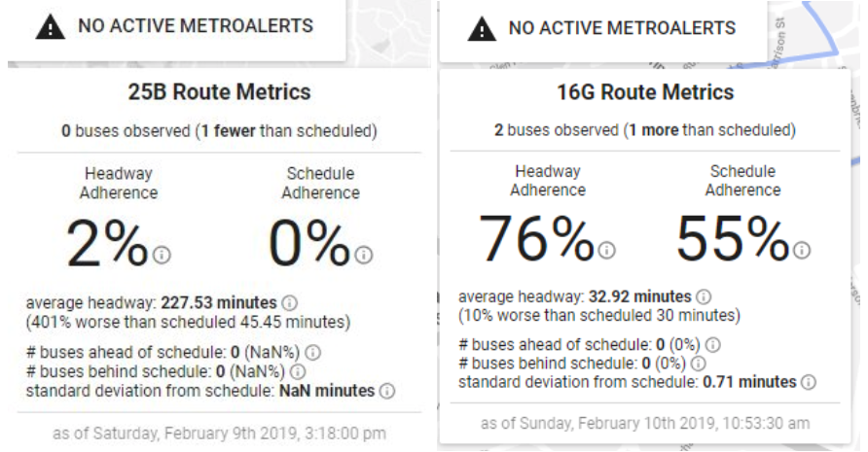Click info icon beside 25B Schedule Adherence 0%

(x=364, y=255)
